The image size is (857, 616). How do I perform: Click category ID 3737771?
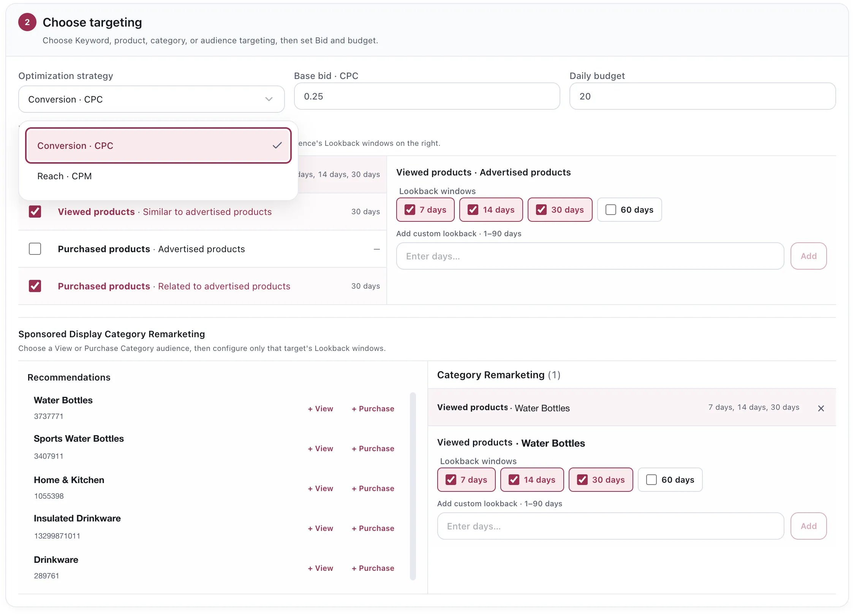pyautogui.click(x=49, y=416)
